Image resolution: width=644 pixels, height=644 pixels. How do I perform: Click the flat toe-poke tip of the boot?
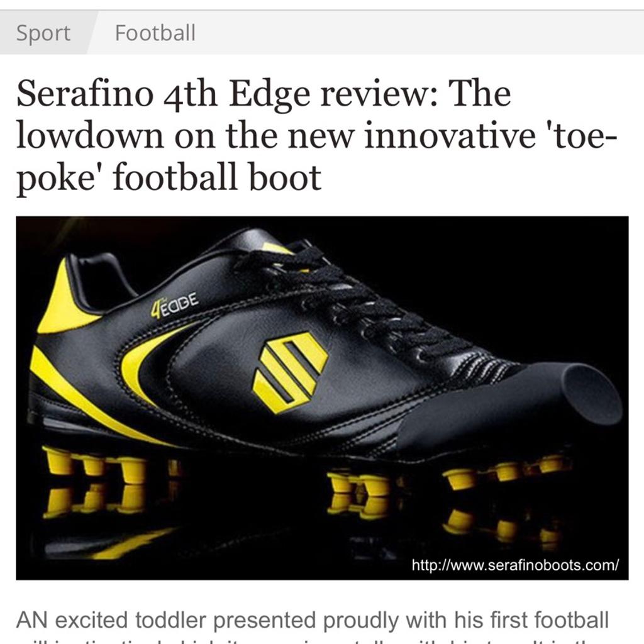point(590,396)
